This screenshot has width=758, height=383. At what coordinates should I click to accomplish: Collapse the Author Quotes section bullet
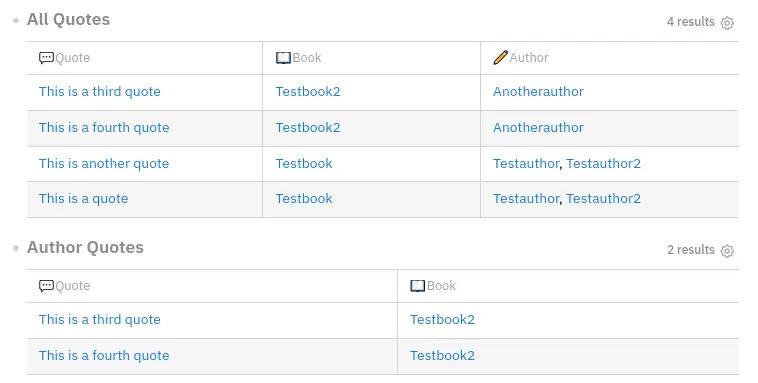pos(16,248)
